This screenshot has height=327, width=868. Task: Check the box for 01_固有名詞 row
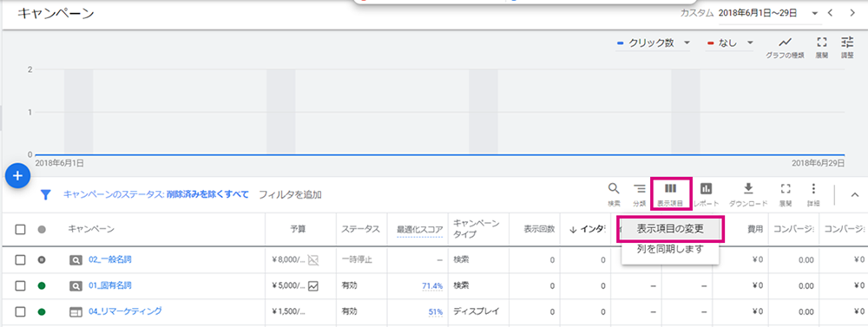20,286
